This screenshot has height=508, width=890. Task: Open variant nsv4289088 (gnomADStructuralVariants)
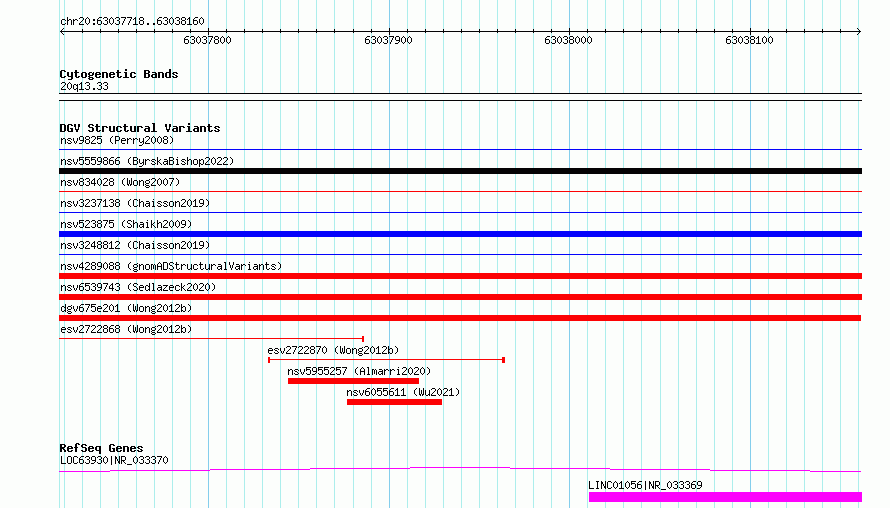[x=171, y=266]
